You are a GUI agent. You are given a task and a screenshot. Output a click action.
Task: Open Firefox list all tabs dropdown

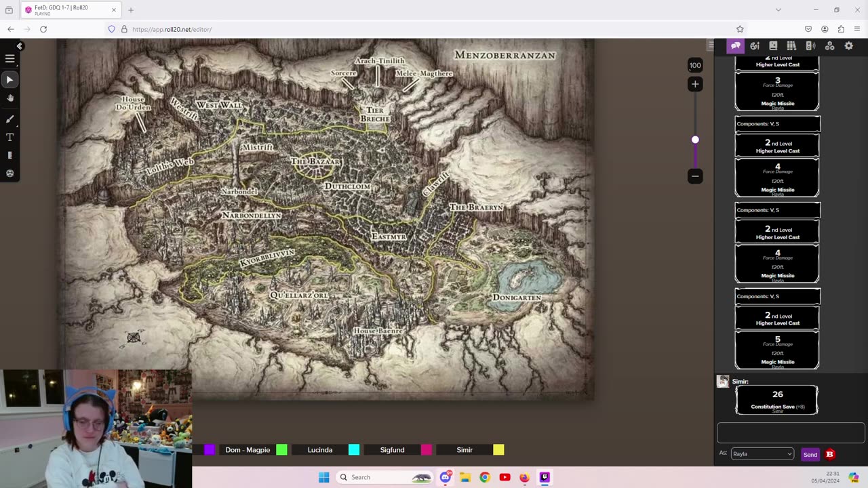(778, 10)
